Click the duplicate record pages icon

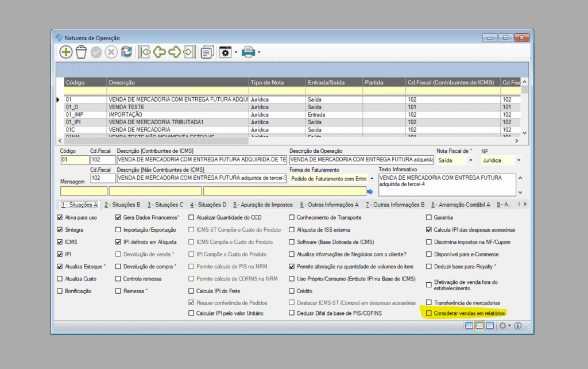coord(207,52)
